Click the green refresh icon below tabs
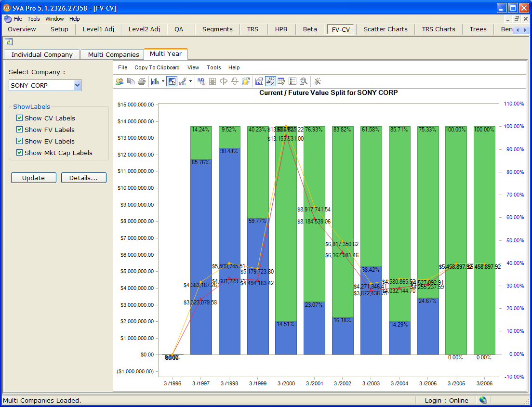The width and height of the screenshot is (532, 407). click(8, 42)
